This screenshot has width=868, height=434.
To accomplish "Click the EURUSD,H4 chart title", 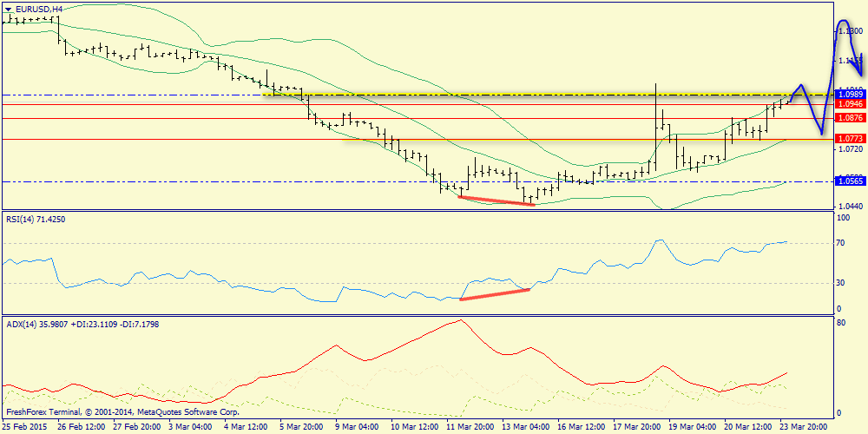I will (41, 9).
